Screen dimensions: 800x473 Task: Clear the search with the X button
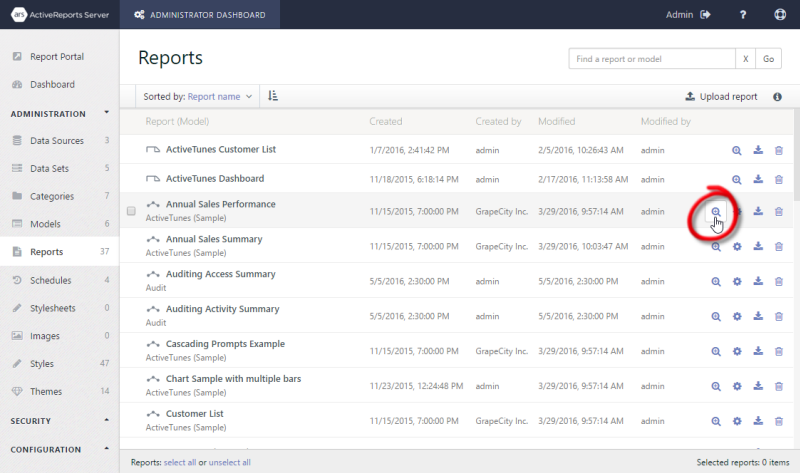pos(745,59)
